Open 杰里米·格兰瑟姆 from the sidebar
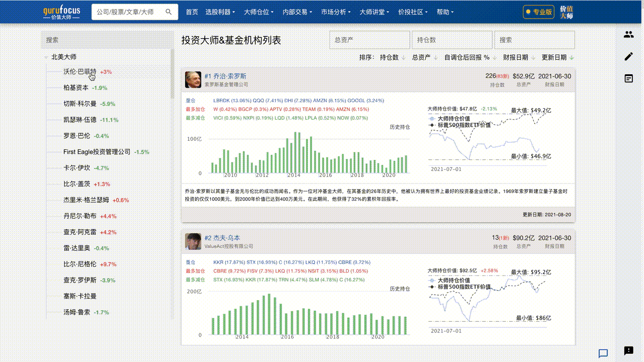 point(86,200)
